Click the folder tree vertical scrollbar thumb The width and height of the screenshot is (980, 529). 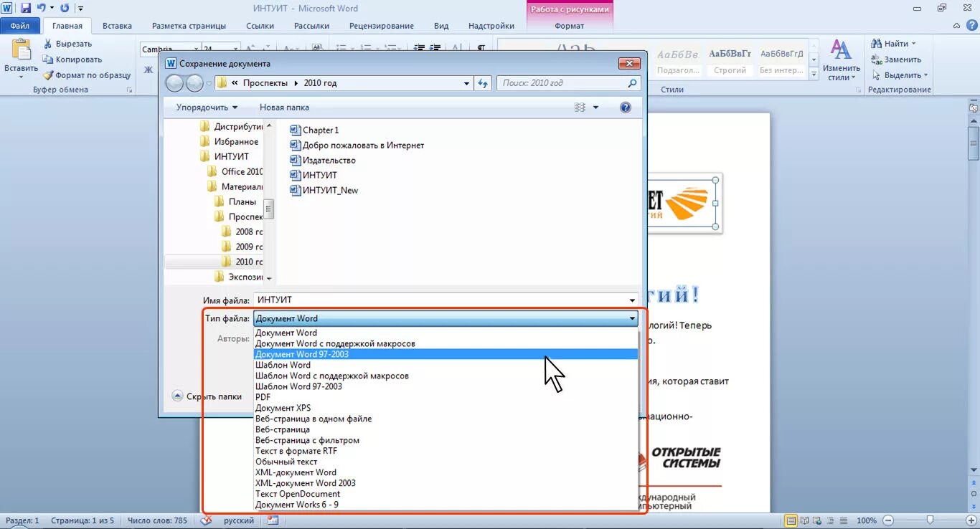coord(269,208)
